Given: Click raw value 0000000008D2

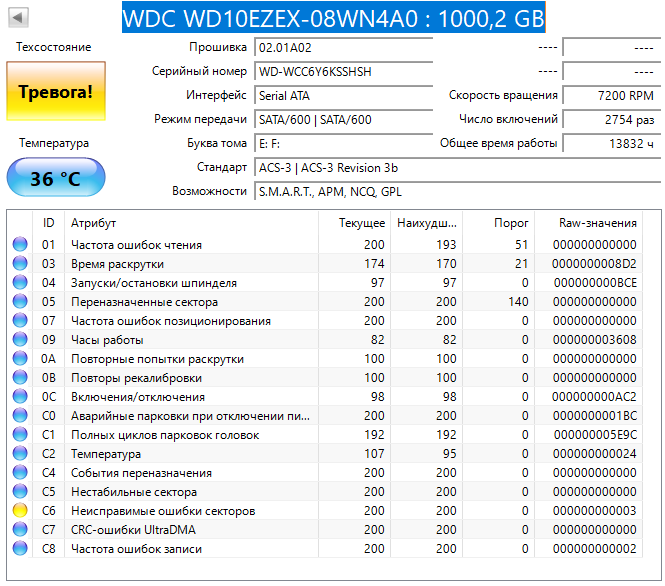Looking at the screenshot, I should (594, 264).
